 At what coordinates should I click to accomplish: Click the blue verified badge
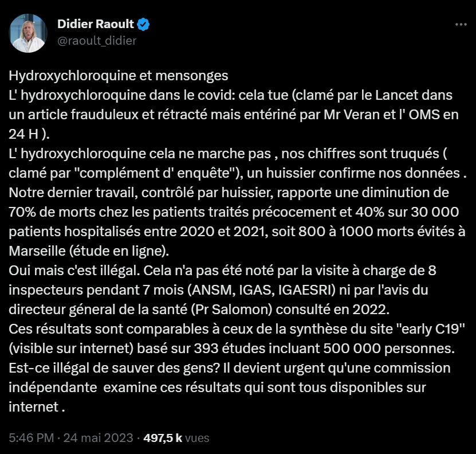[x=144, y=25]
